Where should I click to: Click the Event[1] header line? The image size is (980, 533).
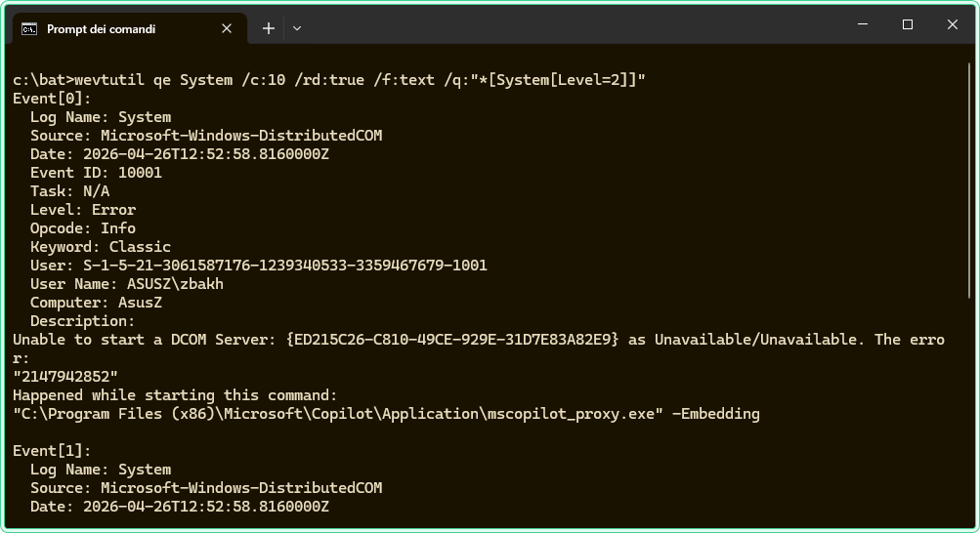[52, 451]
